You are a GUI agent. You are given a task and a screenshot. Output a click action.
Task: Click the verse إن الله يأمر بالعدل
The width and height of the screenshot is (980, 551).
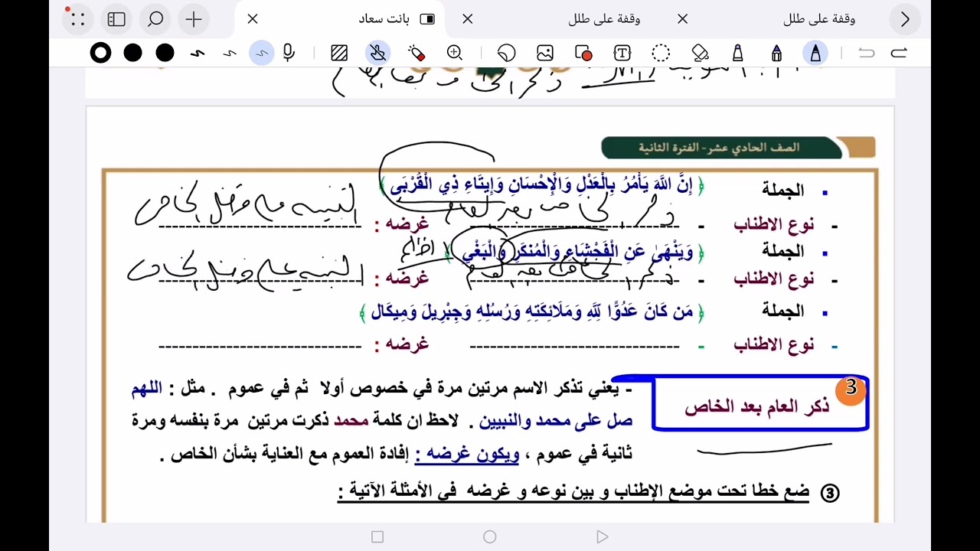(542, 184)
